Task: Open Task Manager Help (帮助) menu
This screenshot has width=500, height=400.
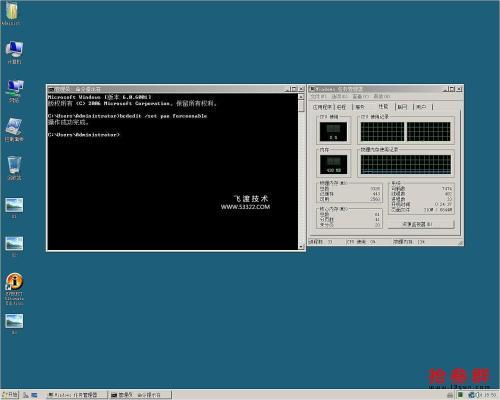Action: pyautogui.click(x=381, y=96)
